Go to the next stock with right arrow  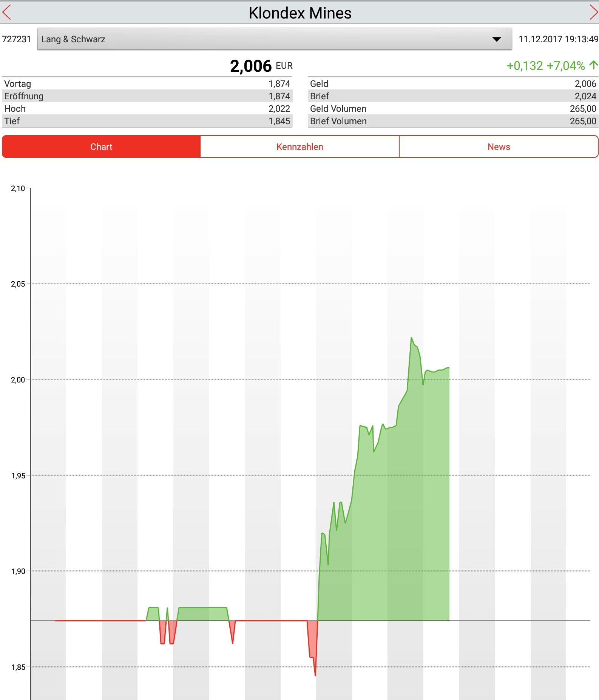(x=593, y=12)
